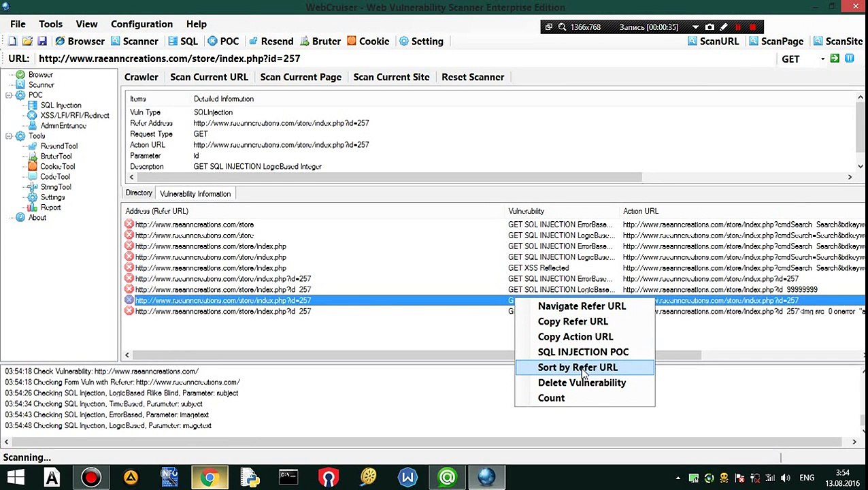Switch to the Directory tab
The height and width of the screenshot is (490, 868).
pos(139,193)
